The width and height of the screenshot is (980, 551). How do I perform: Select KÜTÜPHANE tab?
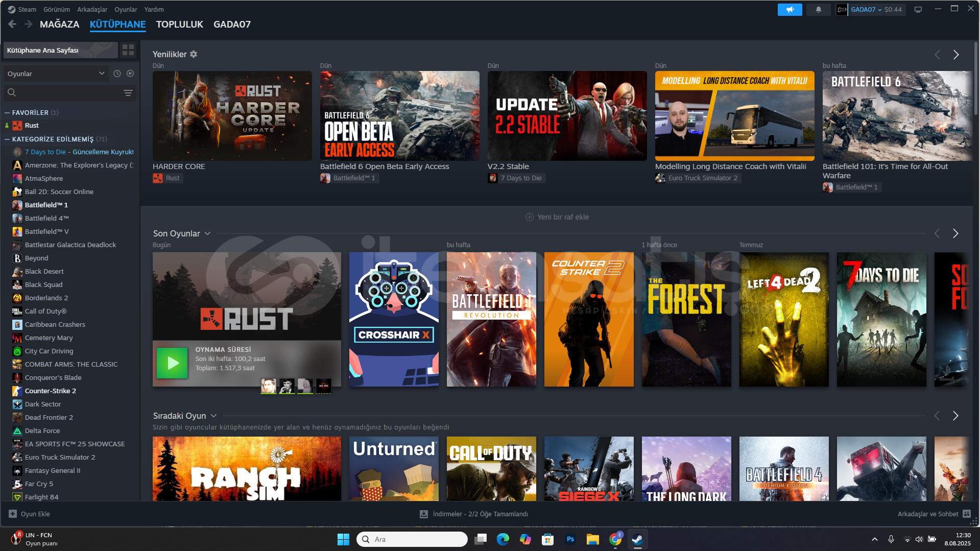pyautogui.click(x=117, y=24)
